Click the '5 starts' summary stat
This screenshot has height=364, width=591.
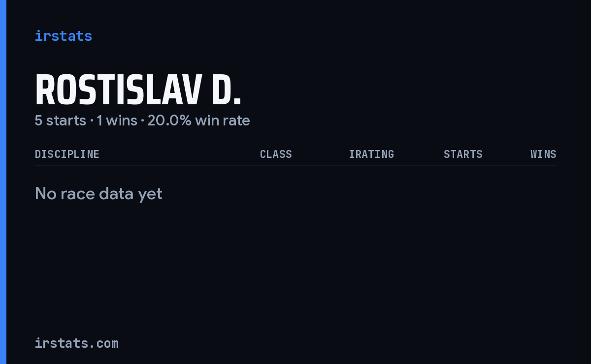[60, 121]
